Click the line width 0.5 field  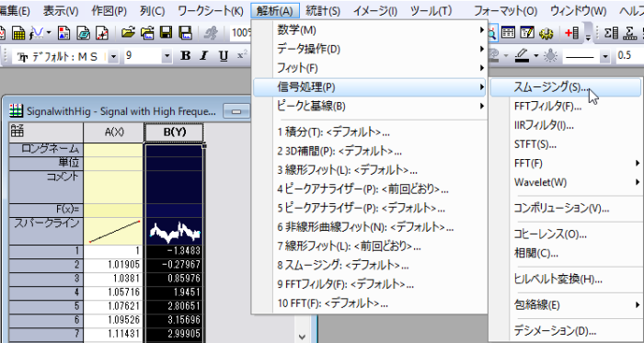click(x=629, y=55)
